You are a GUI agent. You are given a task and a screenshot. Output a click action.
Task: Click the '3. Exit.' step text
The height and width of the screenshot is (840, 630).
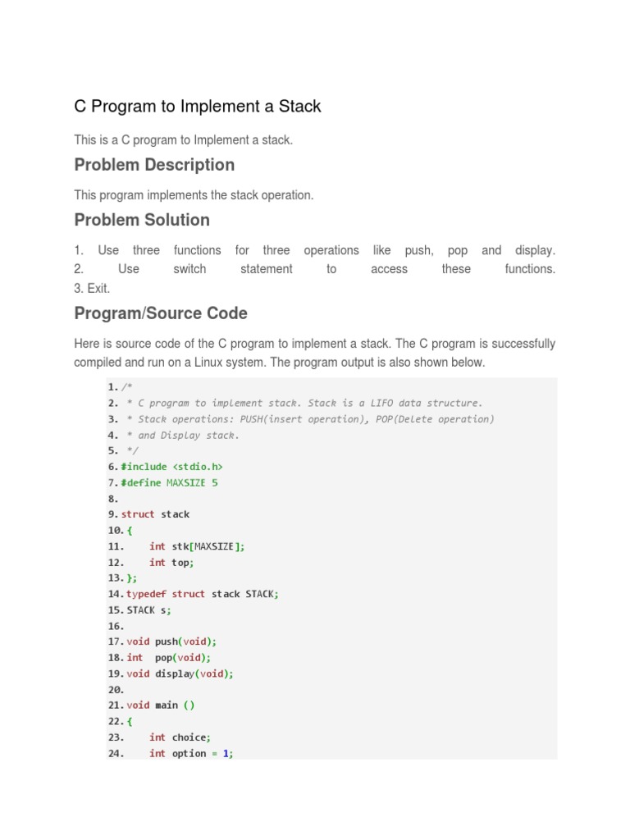click(92, 289)
